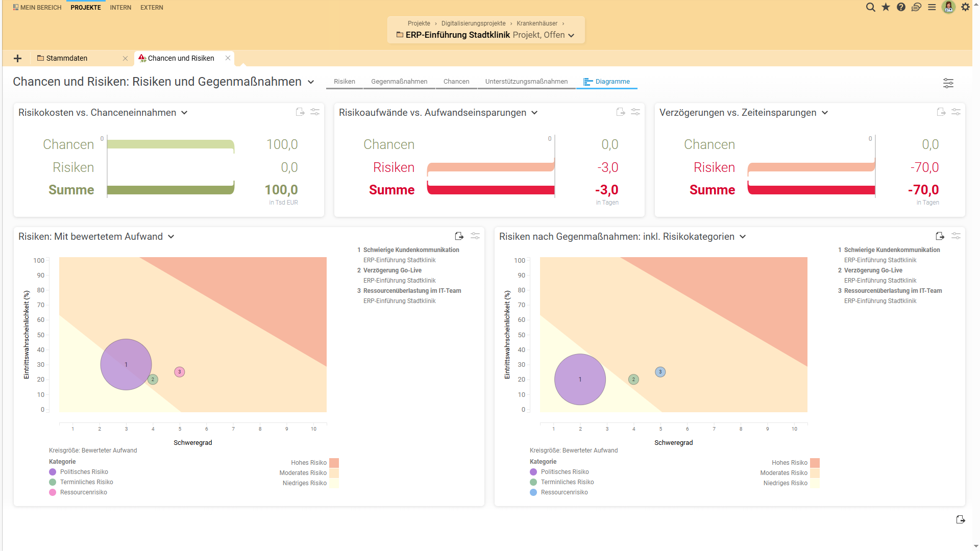Open the chat messages icon
The image size is (980, 551).
[916, 7]
